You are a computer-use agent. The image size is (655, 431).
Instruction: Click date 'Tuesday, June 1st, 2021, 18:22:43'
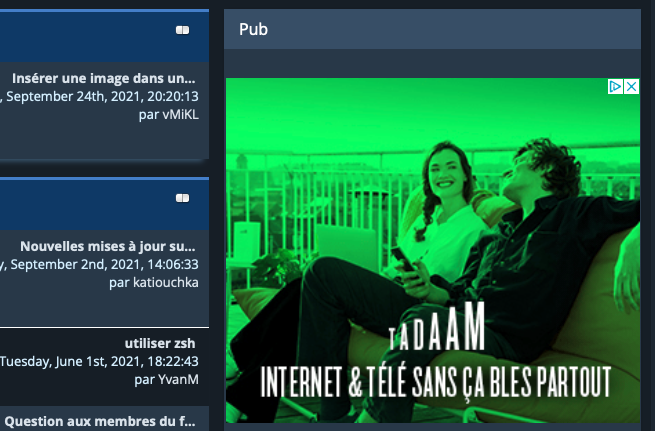[99, 361]
